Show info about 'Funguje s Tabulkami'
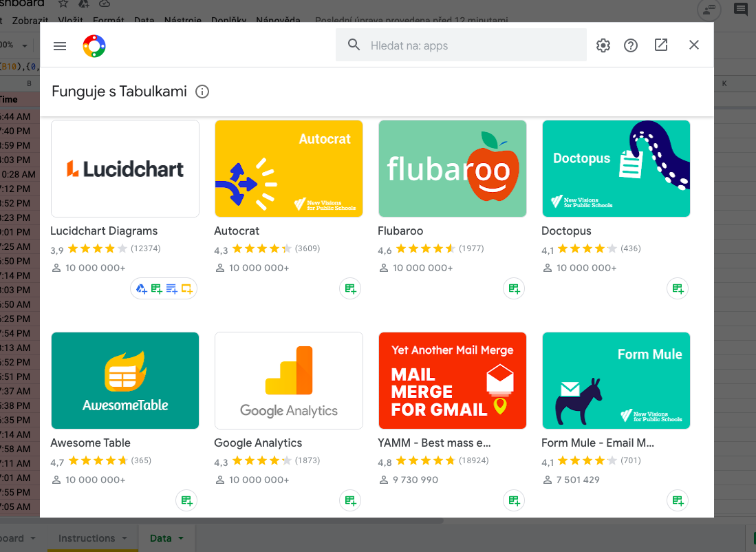Screen dimensions: 756x552 (202, 92)
